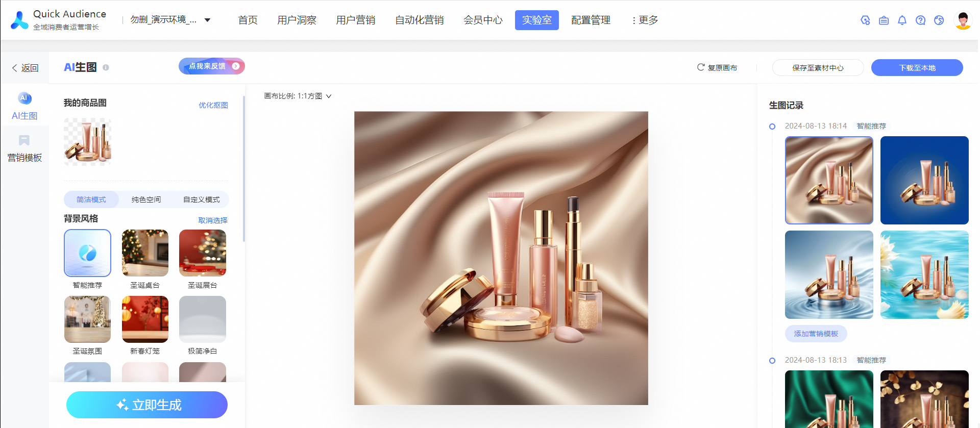Click the 立即生成 generate button
This screenshot has height=428, width=980.
(x=147, y=405)
